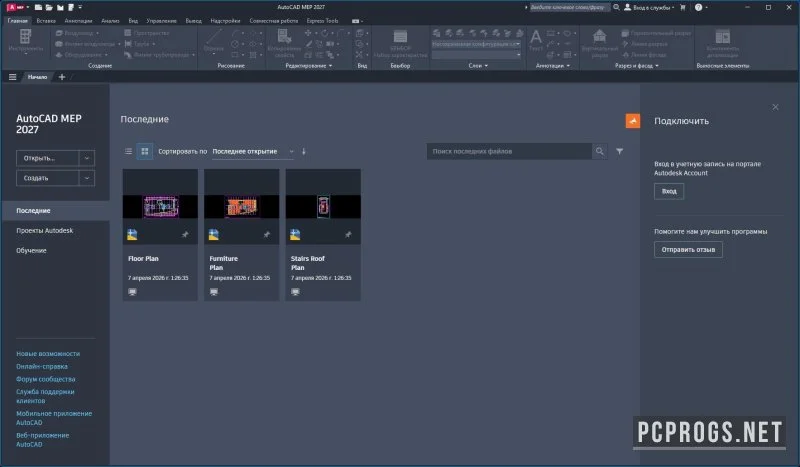Open the Autodesk App Store cart icon
This screenshot has height=467, width=800.
[x=683, y=7]
